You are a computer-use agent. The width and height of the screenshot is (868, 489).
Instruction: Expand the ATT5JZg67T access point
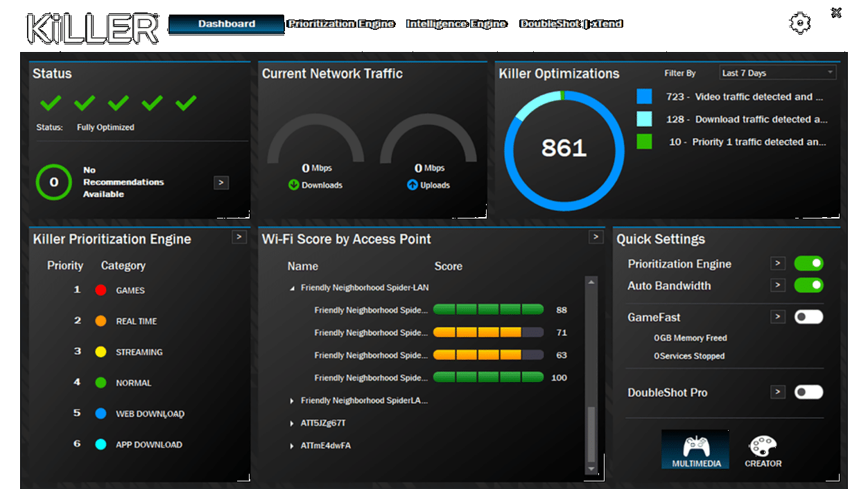coord(292,423)
